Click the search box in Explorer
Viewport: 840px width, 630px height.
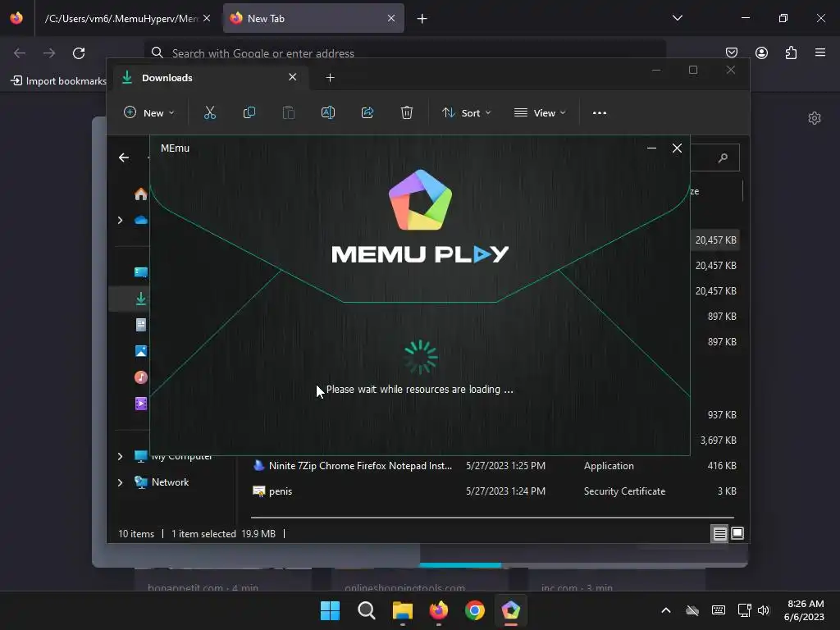point(714,157)
